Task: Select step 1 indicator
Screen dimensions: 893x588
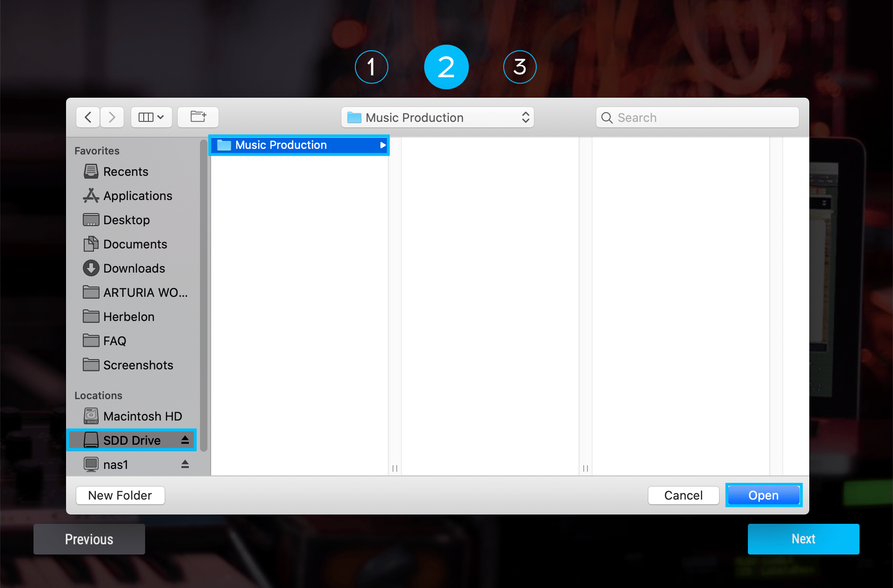Action: (x=371, y=67)
